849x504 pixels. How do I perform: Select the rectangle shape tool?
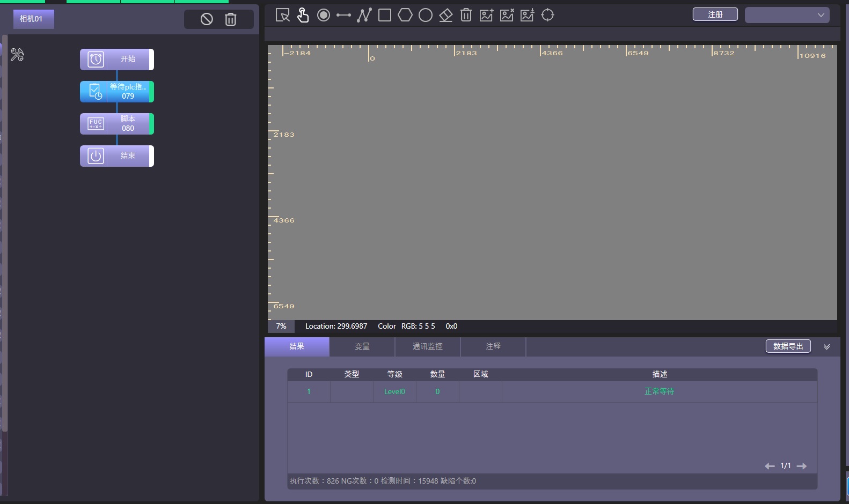point(385,15)
